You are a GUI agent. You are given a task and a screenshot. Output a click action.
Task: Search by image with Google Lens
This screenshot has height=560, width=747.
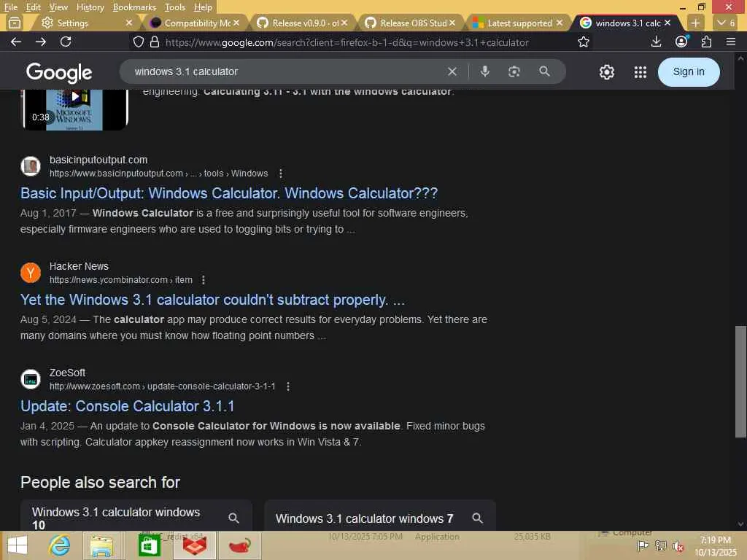(x=514, y=71)
